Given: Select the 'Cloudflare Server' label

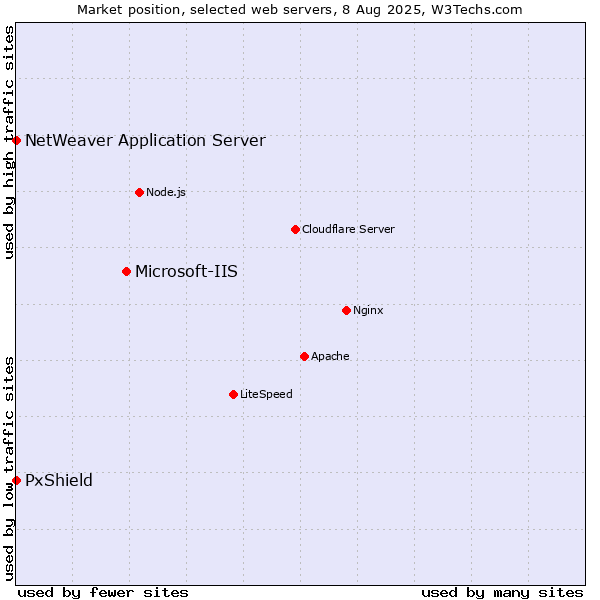Looking at the screenshot, I should [x=348, y=229].
